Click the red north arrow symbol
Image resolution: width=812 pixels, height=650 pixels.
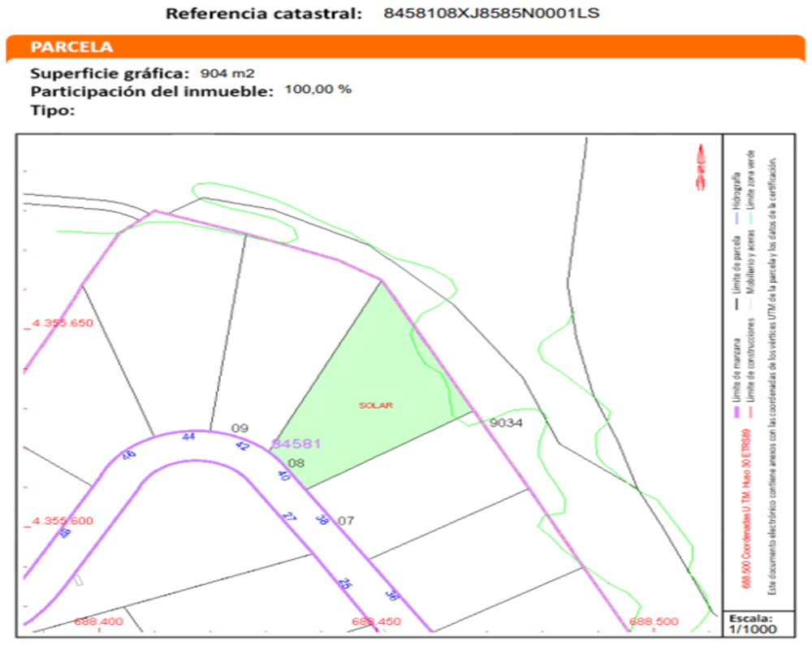pyautogui.click(x=698, y=167)
